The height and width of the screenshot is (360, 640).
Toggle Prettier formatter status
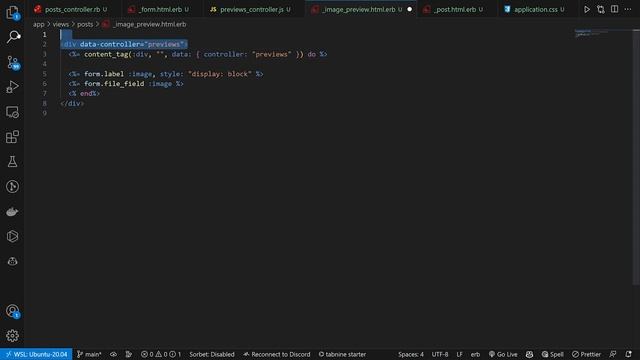(587, 354)
